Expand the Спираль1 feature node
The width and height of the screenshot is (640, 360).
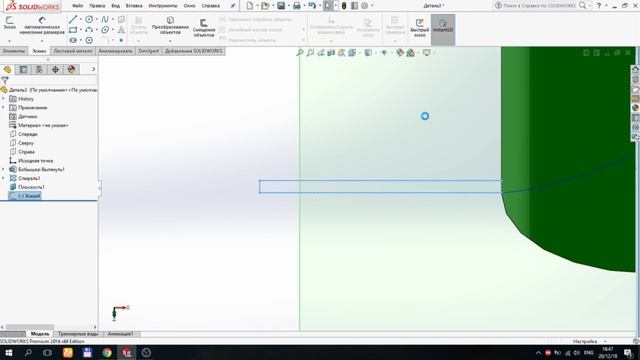point(3,178)
